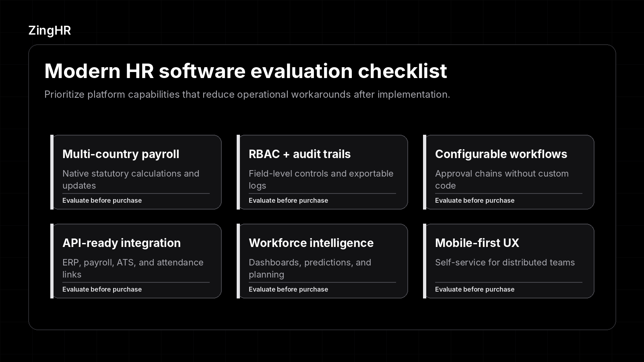Select the Workforce intelligence card title
Image resolution: width=644 pixels, height=362 pixels.
point(311,243)
